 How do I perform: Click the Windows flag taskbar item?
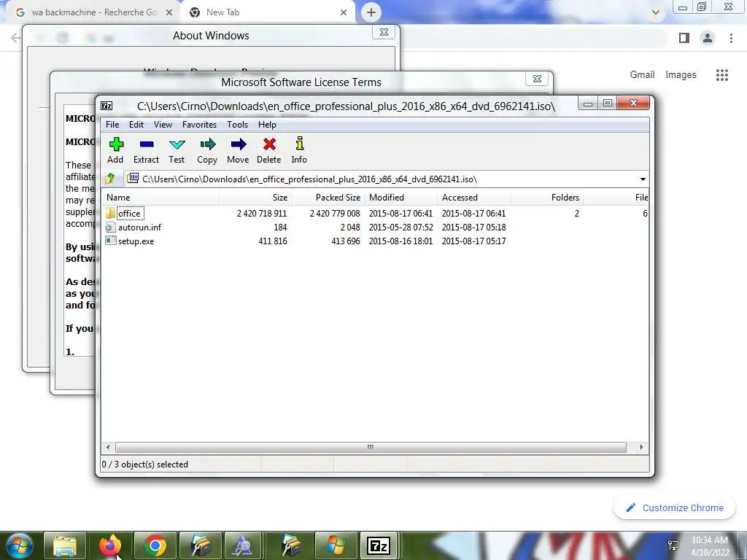[x=335, y=545]
